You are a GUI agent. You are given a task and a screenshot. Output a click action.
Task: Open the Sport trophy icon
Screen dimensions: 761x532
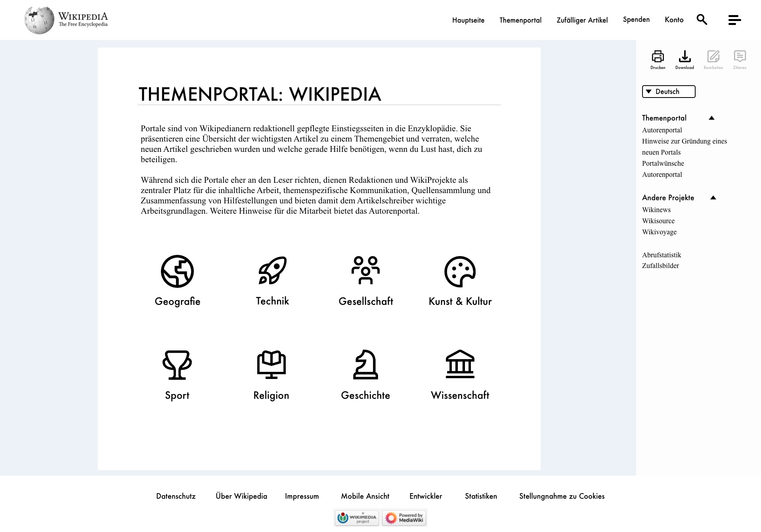click(177, 365)
